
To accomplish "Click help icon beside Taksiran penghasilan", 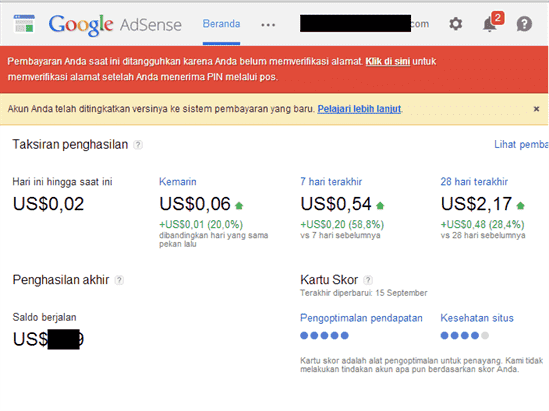I will (x=138, y=145).
